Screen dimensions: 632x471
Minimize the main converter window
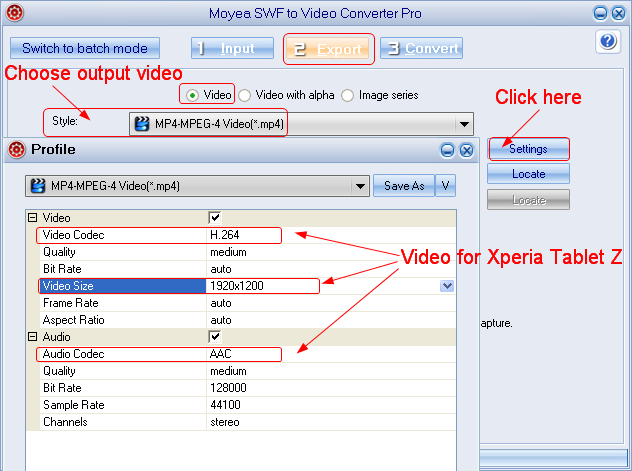[600, 13]
